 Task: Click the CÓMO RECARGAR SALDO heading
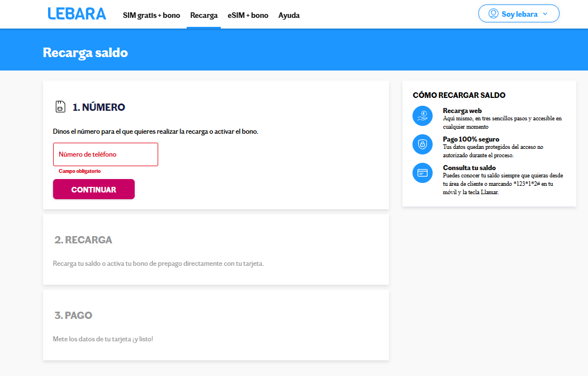(x=459, y=95)
